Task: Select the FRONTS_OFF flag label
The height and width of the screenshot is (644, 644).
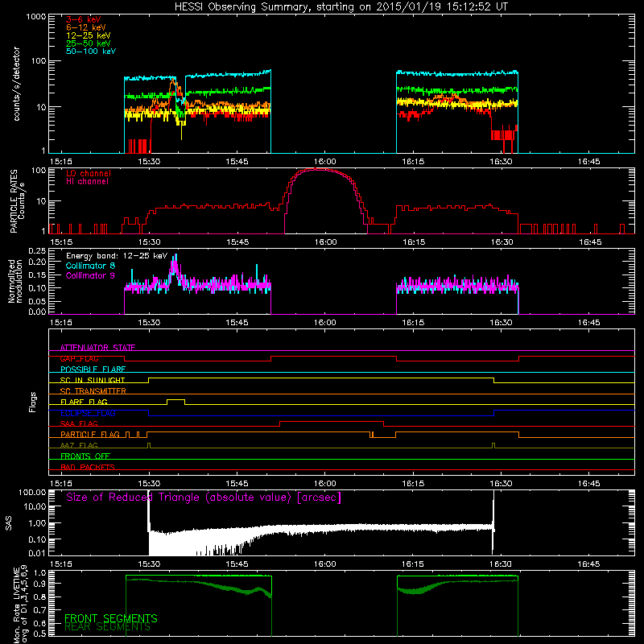Action: coord(85,456)
